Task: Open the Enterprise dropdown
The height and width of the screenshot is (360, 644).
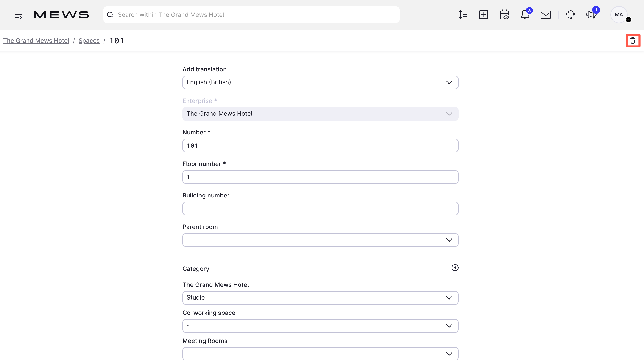Action: point(320,114)
